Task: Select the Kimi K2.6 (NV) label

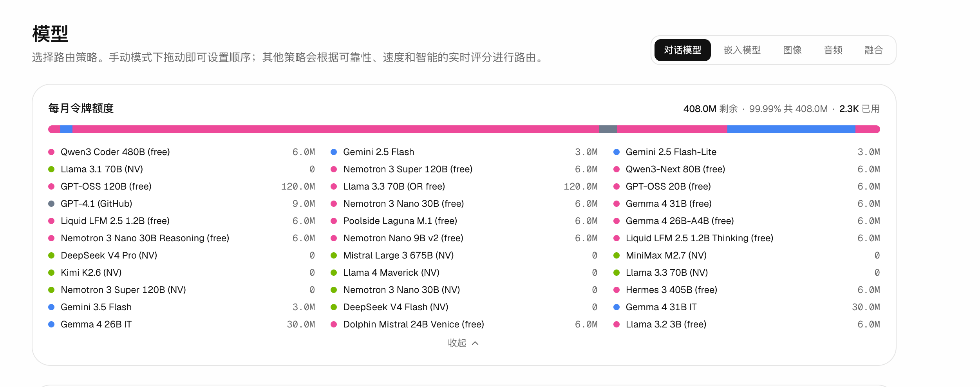Action: point(91,273)
